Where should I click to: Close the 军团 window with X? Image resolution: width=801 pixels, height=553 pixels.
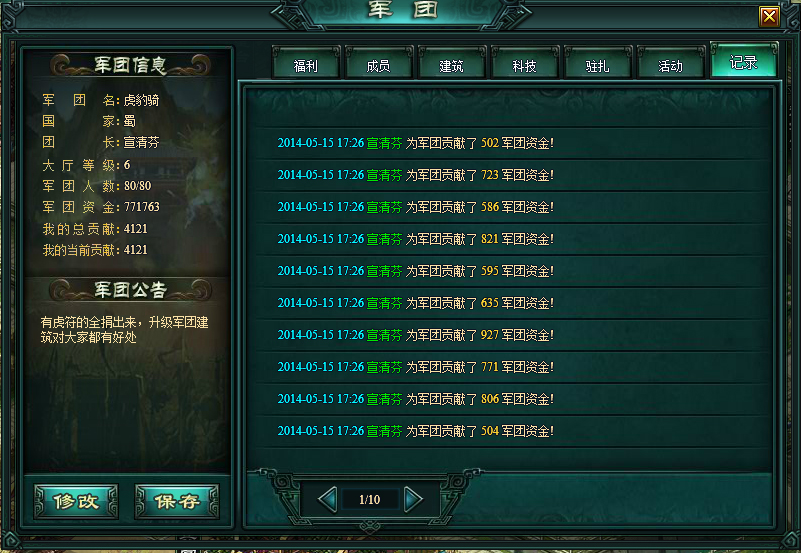click(769, 17)
